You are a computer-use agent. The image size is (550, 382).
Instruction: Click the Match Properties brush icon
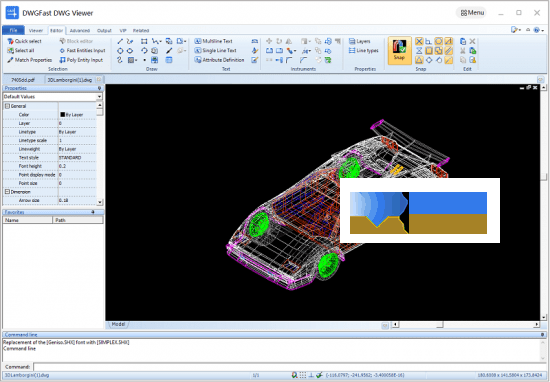10,60
